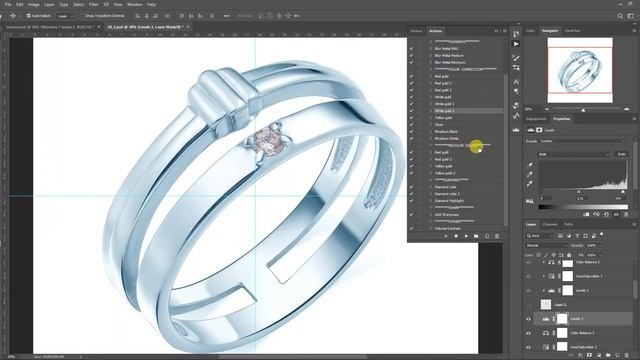Click view previous state icon in Properties

[596, 214]
